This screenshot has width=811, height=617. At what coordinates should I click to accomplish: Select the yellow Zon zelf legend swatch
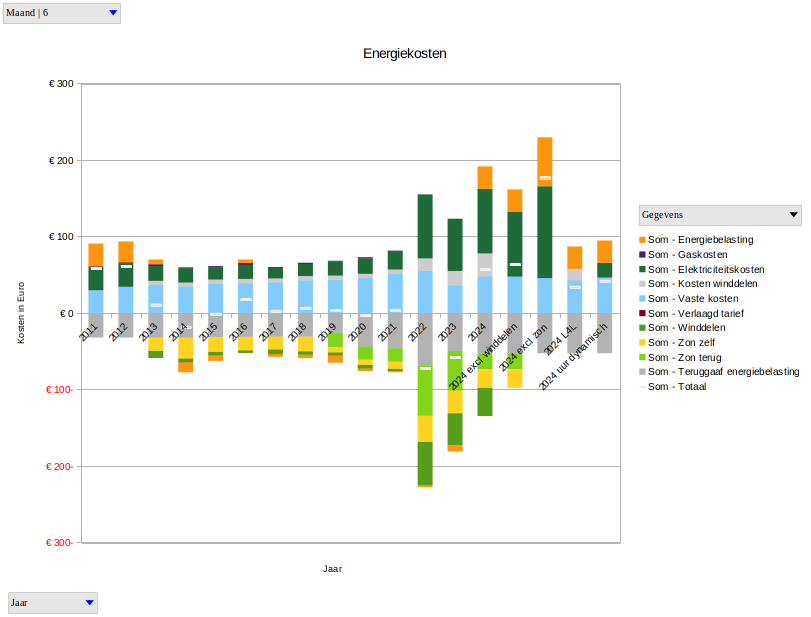pyautogui.click(x=642, y=342)
